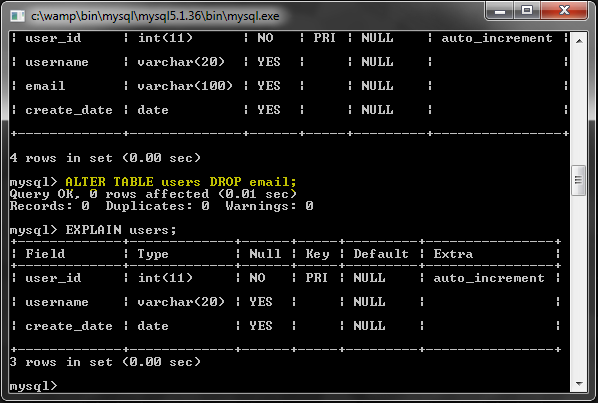Click the Extra column header
Viewport: 598px width, 403px height.
pos(453,254)
